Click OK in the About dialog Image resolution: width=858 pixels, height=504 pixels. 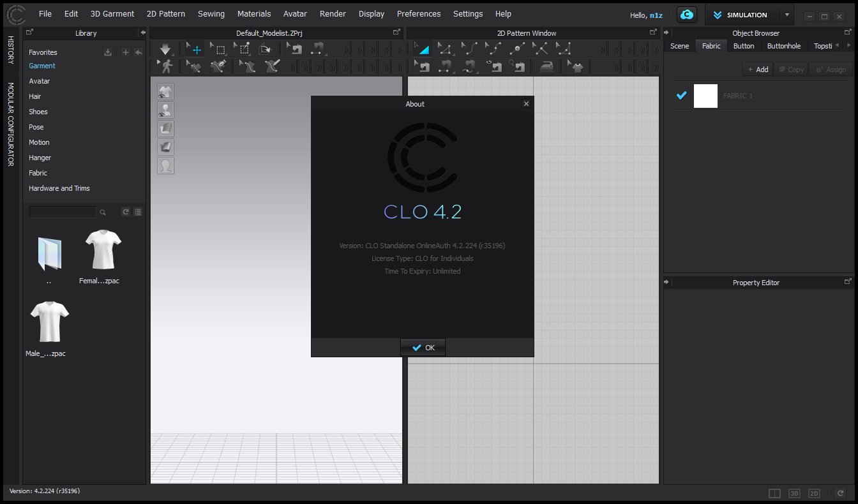point(423,348)
